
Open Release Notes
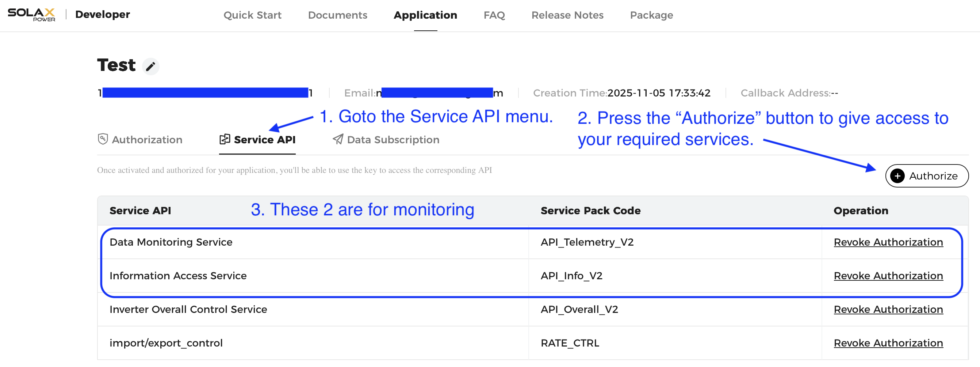567,15
